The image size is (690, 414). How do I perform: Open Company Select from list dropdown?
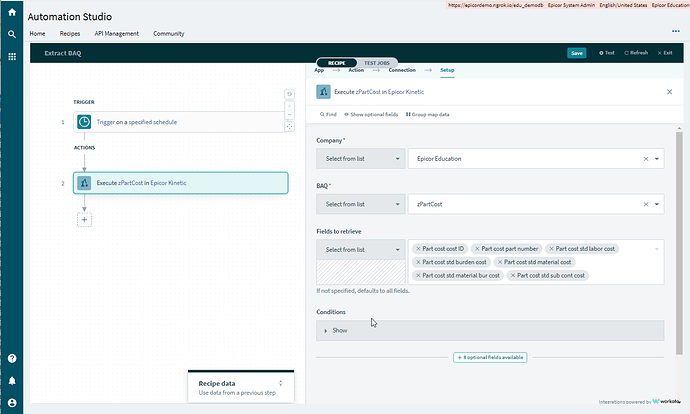pos(360,159)
